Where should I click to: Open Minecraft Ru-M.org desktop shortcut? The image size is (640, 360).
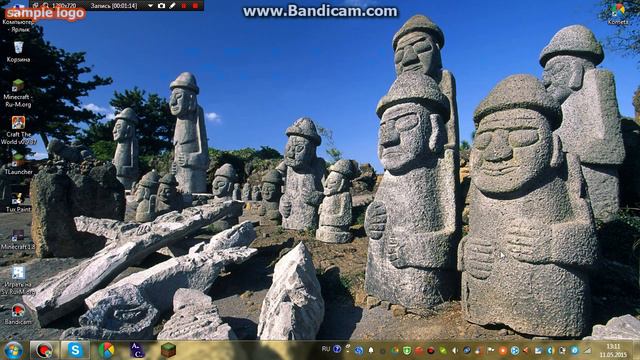(18, 93)
